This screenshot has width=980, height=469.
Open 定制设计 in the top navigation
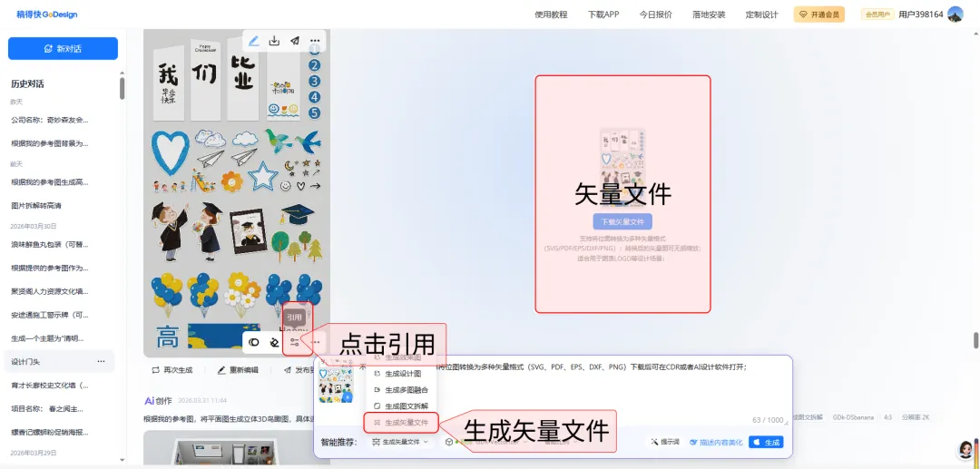(762, 15)
